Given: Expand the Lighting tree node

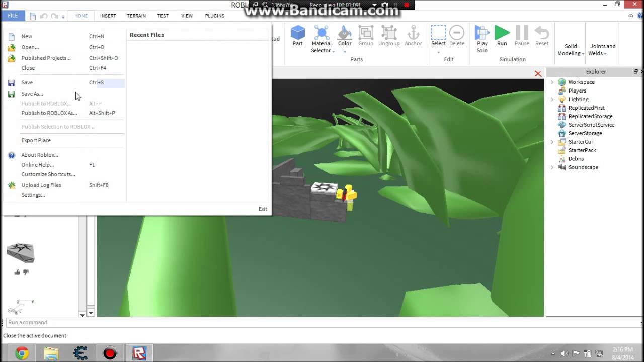Looking at the screenshot, I should click(552, 99).
